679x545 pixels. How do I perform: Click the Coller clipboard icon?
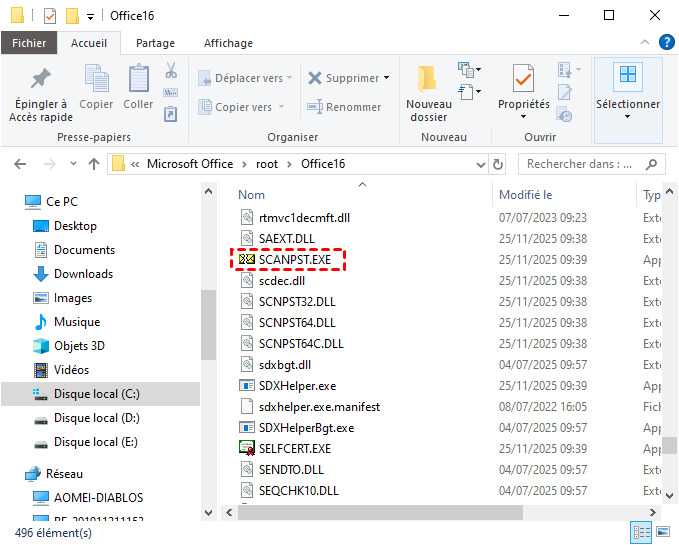pos(139,78)
